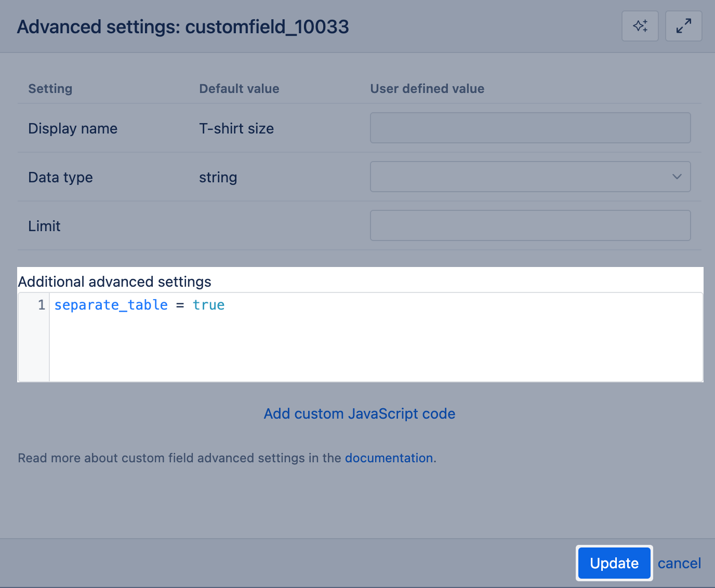
Task: Open the Data type dropdown chevron
Action: point(677,177)
